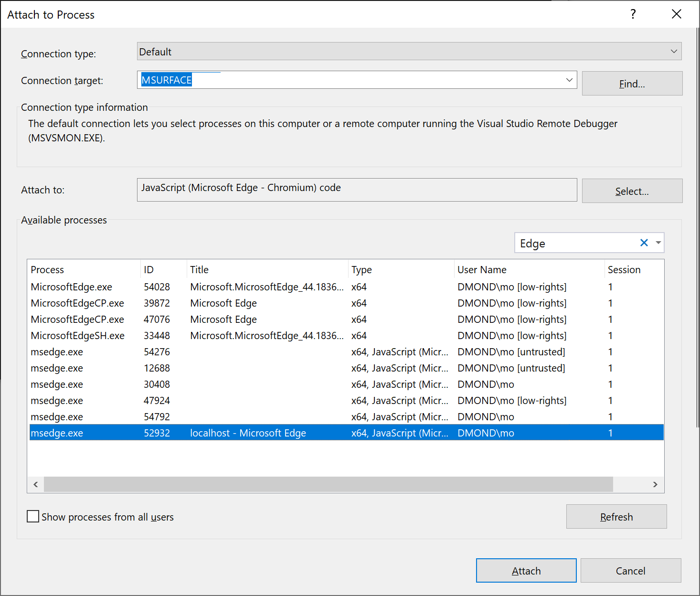Expand the Connection target dropdown arrow
Screen dimensions: 700x596
tap(569, 80)
